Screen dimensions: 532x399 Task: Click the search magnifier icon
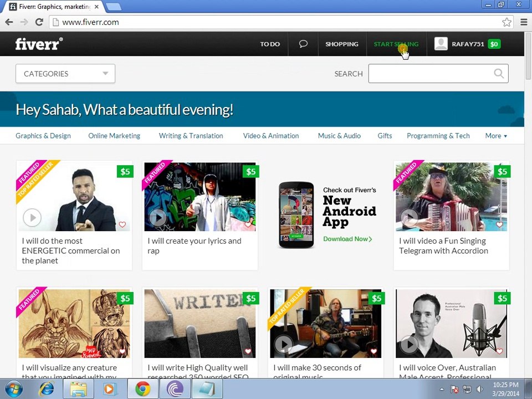click(498, 73)
